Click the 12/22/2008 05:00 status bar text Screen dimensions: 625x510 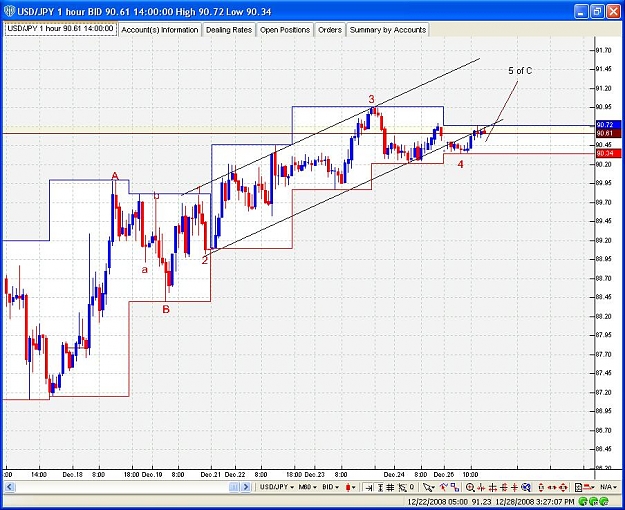click(437, 501)
